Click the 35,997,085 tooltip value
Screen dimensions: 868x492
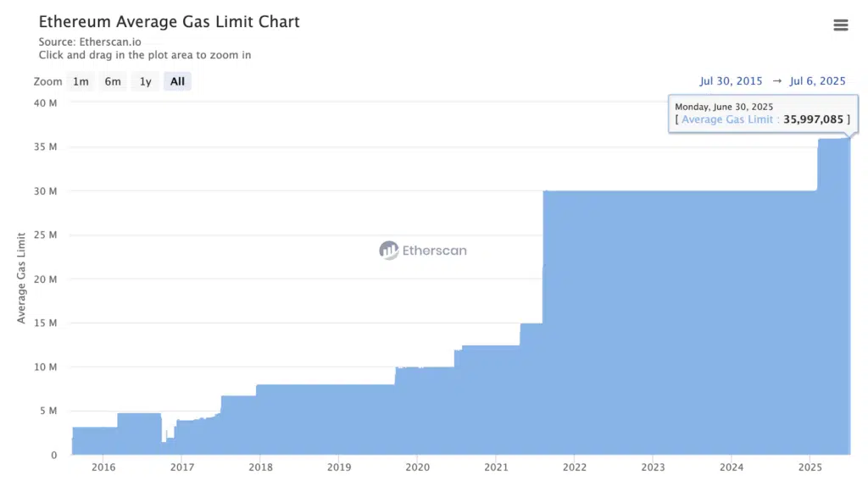[x=813, y=119]
